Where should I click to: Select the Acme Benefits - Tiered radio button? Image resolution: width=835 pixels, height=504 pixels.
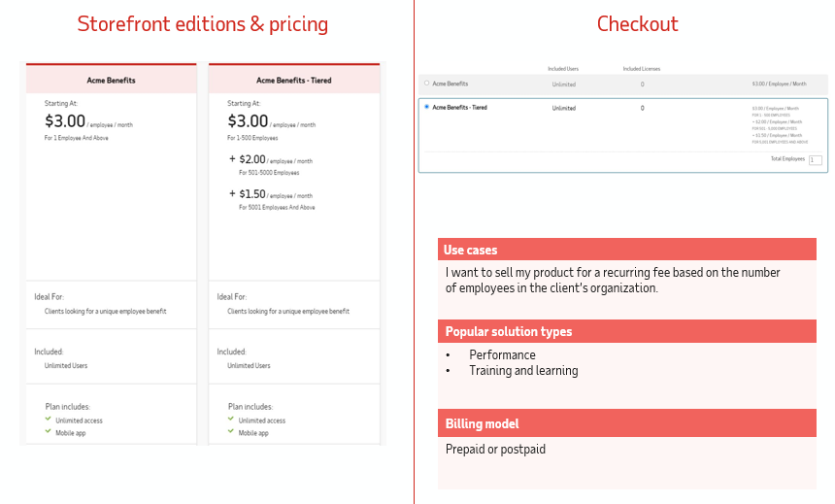(x=426, y=107)
